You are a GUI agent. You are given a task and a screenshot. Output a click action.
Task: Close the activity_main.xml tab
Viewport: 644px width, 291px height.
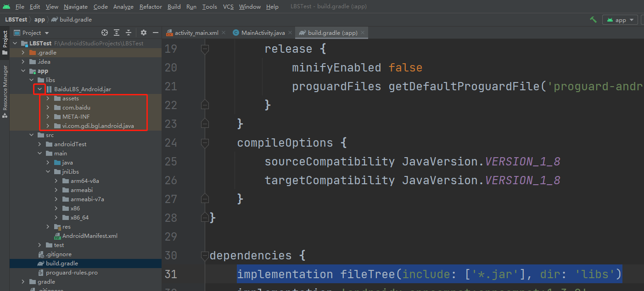pyautogui.click(x=224, y=33)
